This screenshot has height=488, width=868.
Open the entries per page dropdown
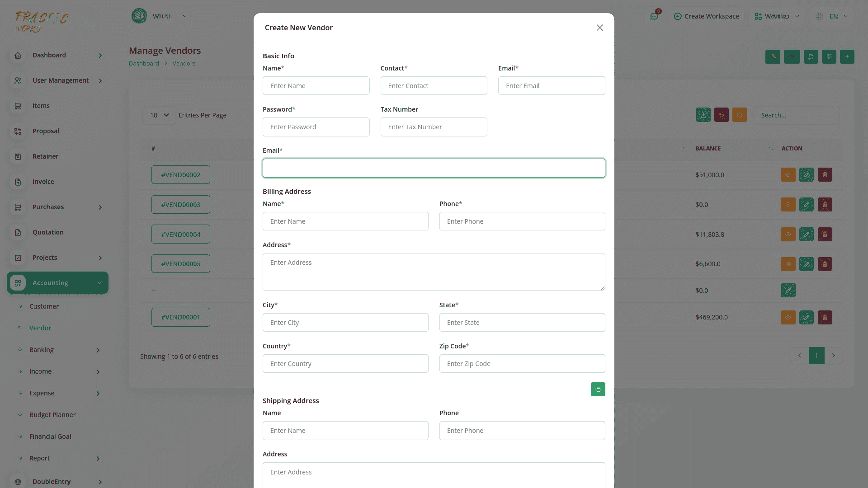(159, 115)
